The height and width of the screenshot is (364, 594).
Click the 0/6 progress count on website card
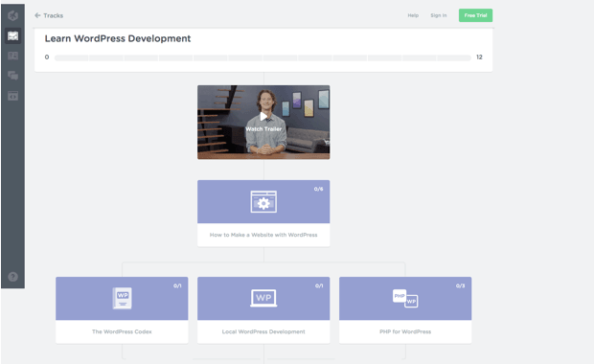(318, 189)
